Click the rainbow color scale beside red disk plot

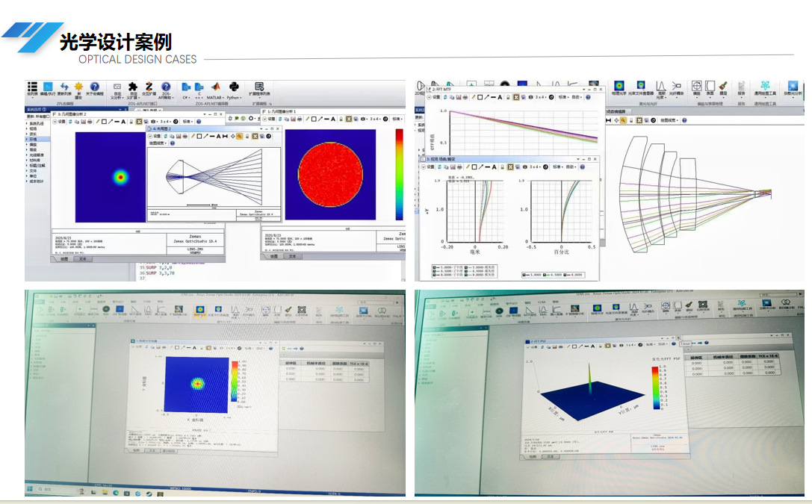tap(399, 175)
